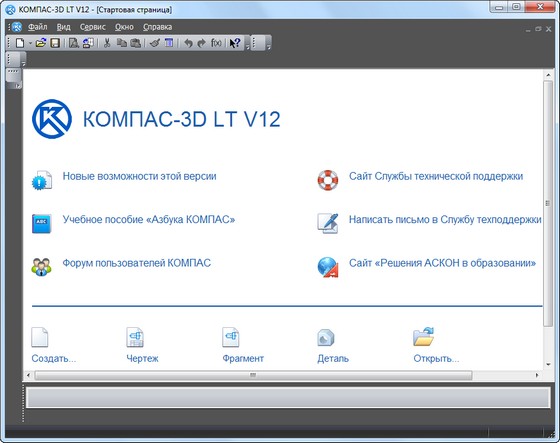
Task: Click the Undo arrow icon
Action: click(188, 43)
